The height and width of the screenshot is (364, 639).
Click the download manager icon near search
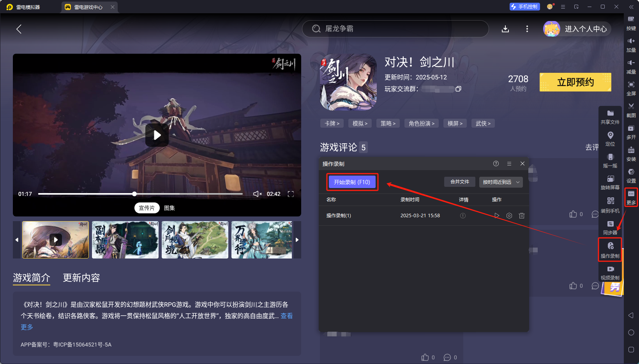tap(505, 29)
